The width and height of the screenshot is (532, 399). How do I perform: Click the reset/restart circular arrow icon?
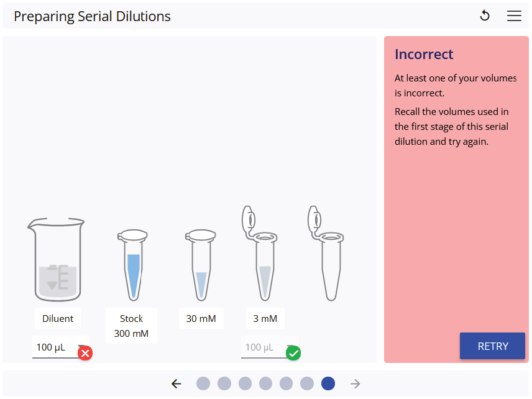(485, 16)
